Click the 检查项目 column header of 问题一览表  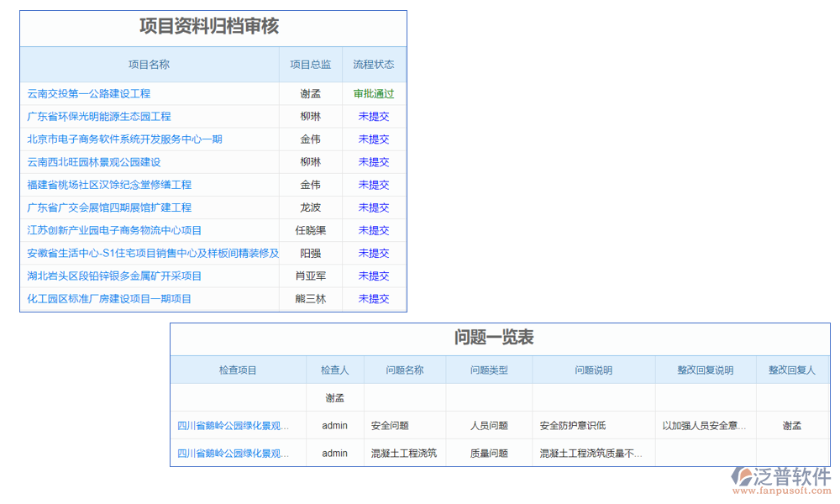(x=238, y=370)
